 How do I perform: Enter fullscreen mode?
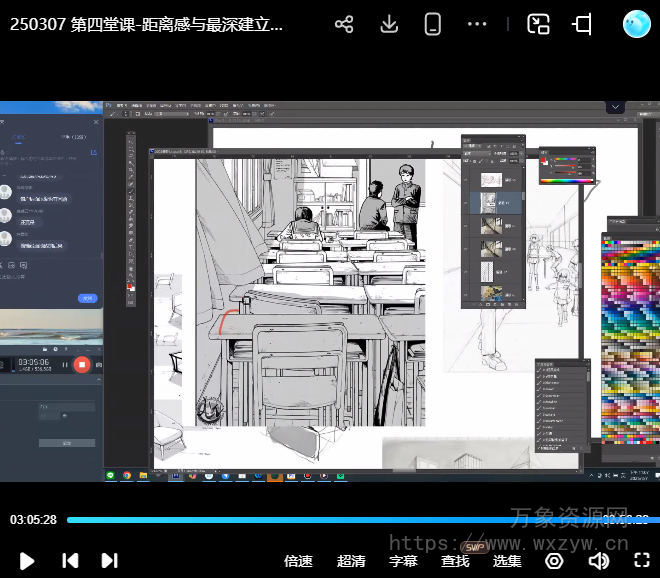coord(642,560)
